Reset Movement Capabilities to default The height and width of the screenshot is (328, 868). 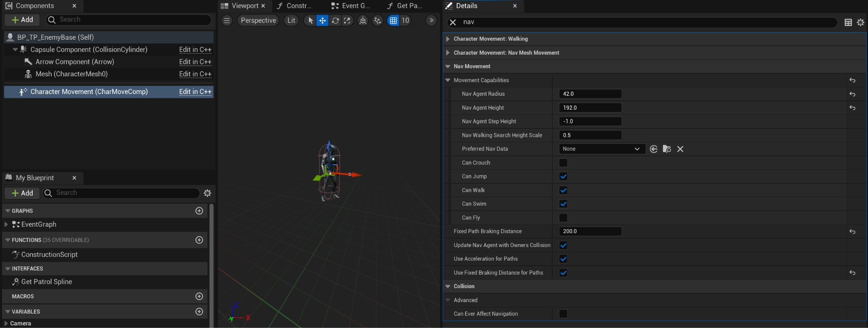(852, 80)
